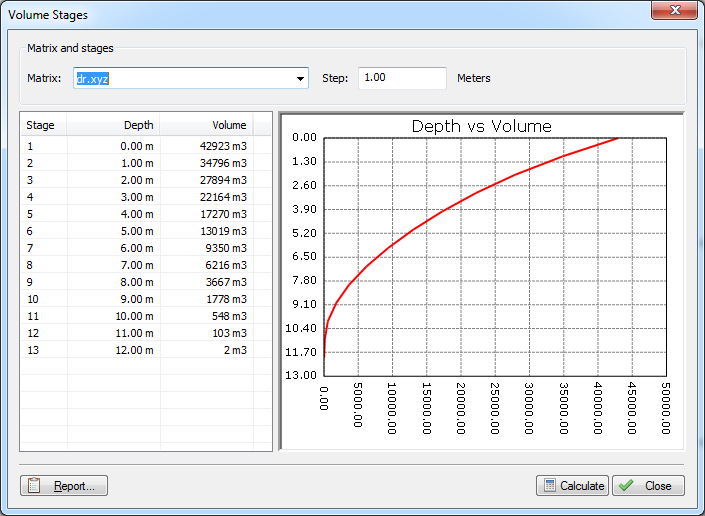Click the green checkmark icon beside Close
Viewport: 705px width, 516px height.
coord(627,486)
